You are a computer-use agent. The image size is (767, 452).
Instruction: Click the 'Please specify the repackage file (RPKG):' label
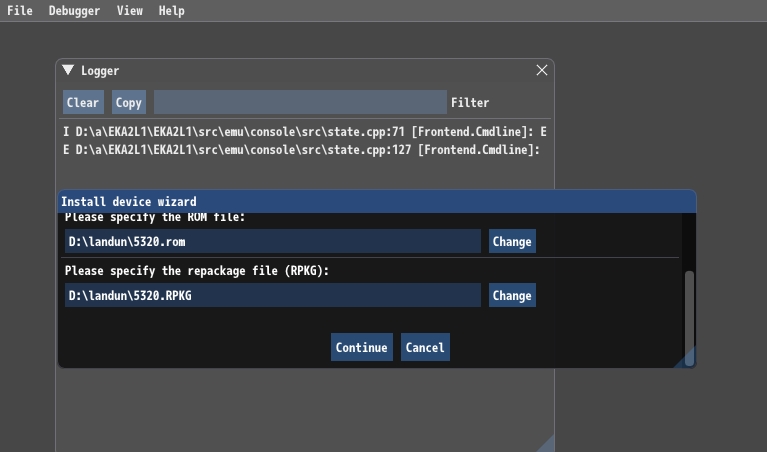click(197, 271)
